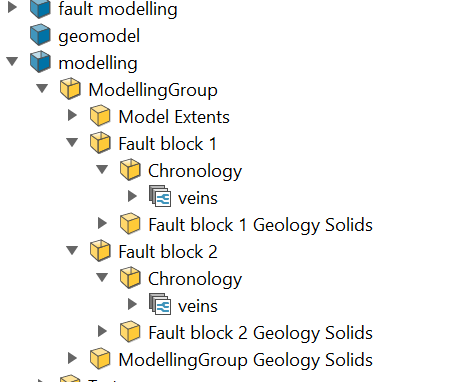Collapse the Fault block 1 node

click(x=72, y=142)
